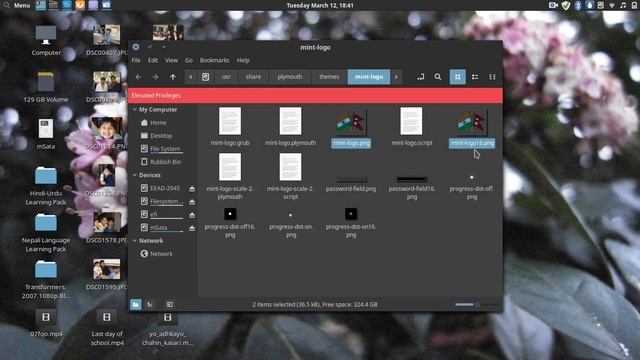
Task: Hide the sidebar with the statusbar button
Action: coord(170,304)
